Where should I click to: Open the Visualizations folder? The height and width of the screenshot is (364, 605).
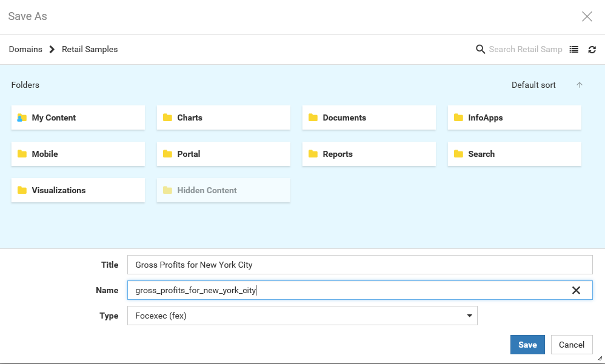(x=78, y=190)
